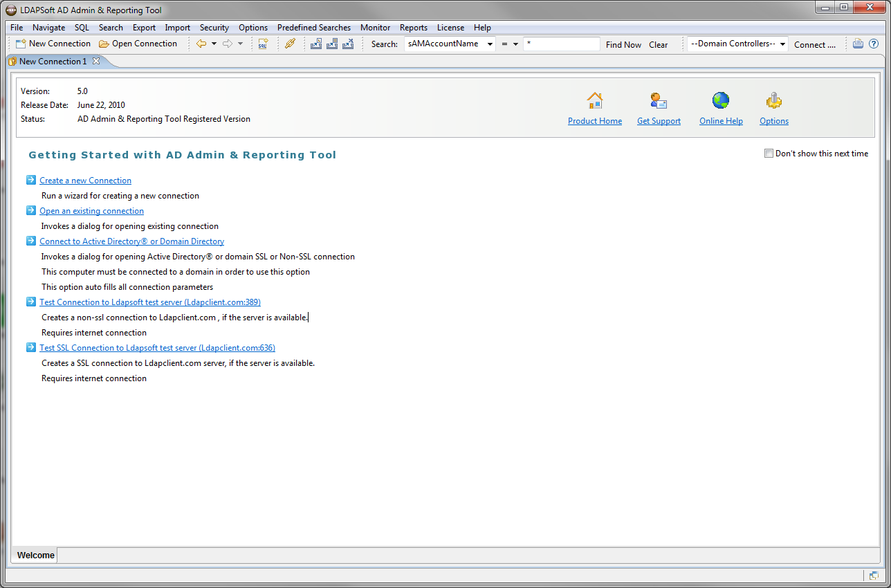Click Find Now button
Viewport: 891px width, 588px height.
coord(623,44)
